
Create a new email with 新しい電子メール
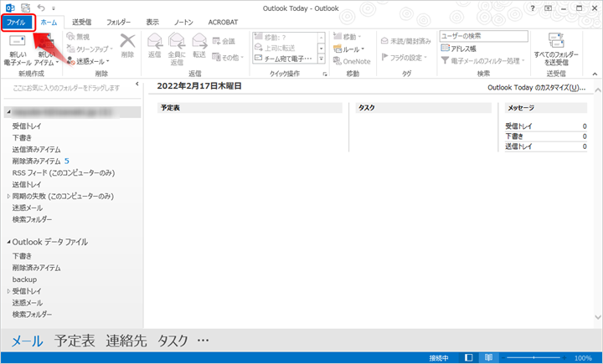point(18,50)
